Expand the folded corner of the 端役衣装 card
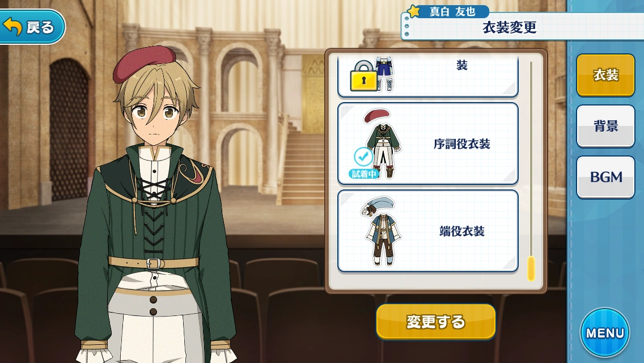Screen dimensions: 644x363 click(509, 263)
